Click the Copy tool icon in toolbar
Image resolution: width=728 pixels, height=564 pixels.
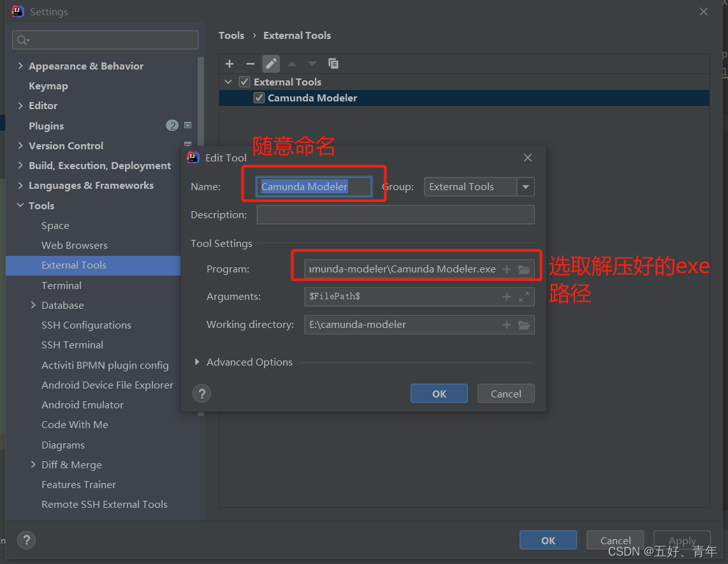point(333,64)
